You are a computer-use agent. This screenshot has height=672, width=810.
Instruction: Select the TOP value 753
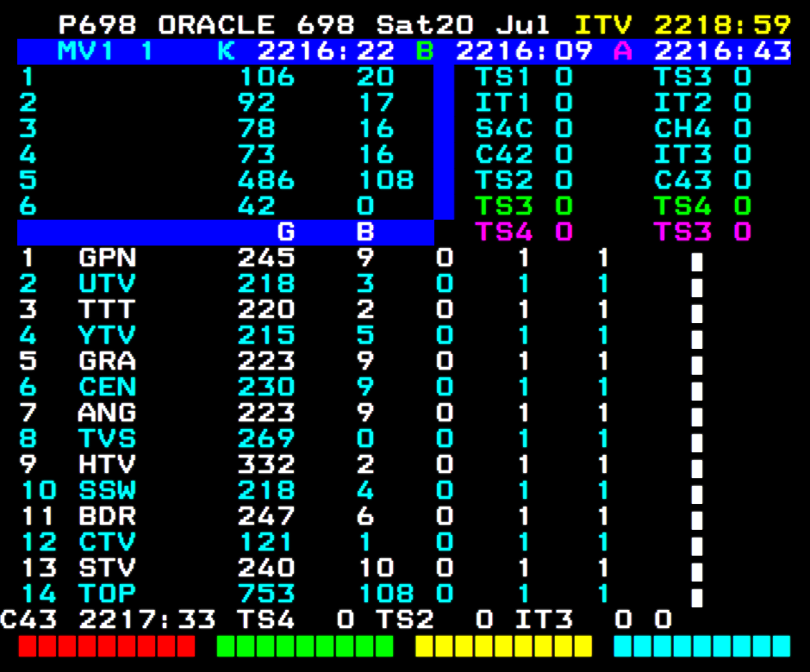[x=266, y=593]
